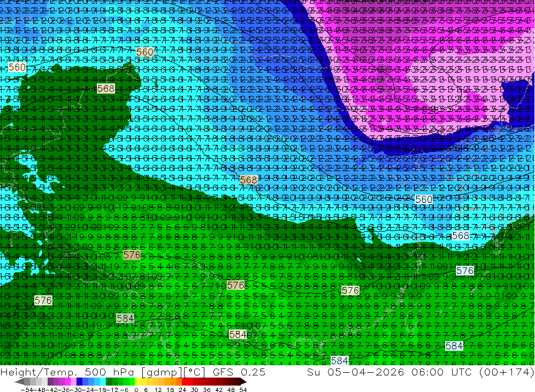Viewport: 535px width, 392px height.
Task: Click the legend value "-24"
Action: point(88,390)
